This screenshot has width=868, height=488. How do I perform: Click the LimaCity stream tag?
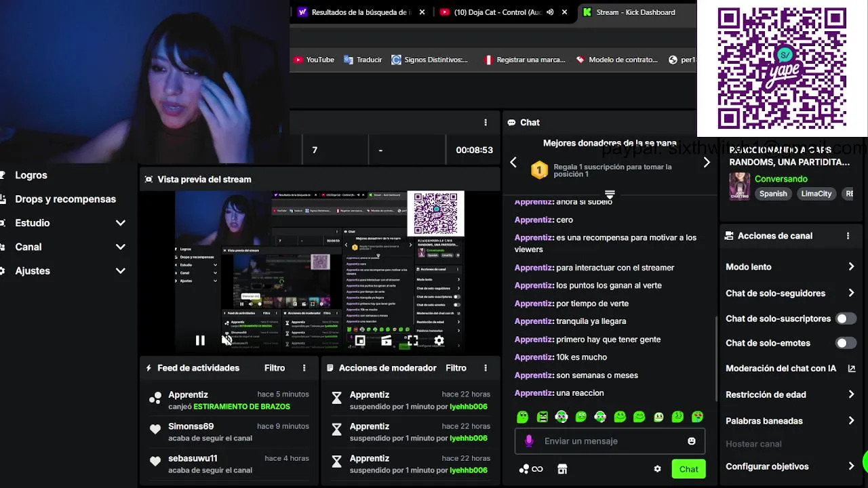coord(816,194)
